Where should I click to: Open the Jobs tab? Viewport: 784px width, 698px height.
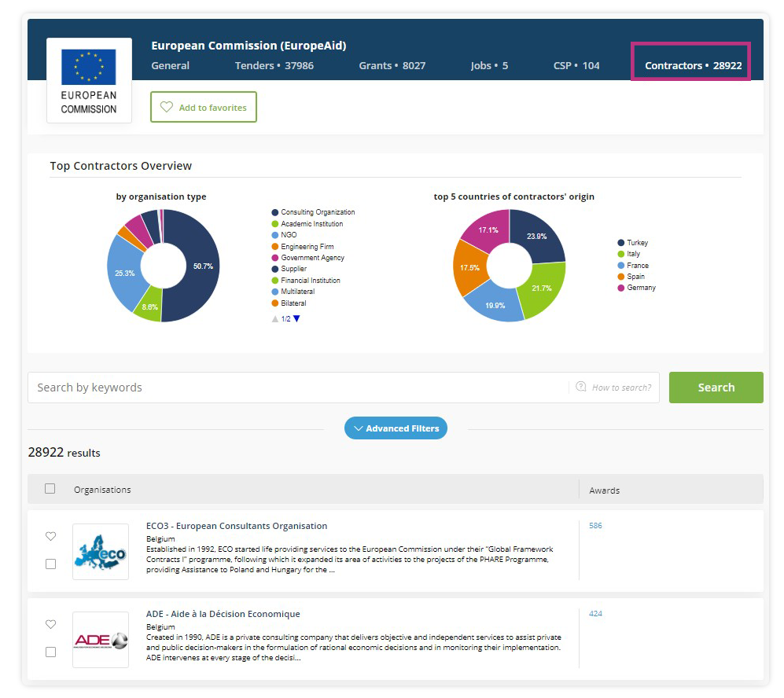[489, 65]
